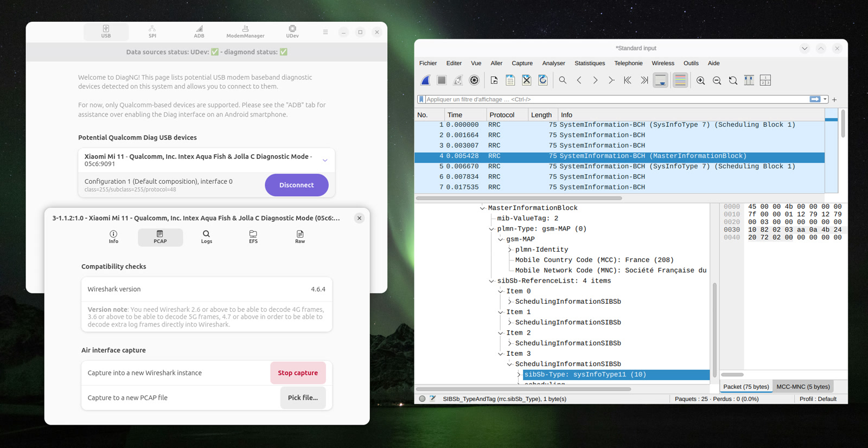Open the EFS tab
The height and width of the screenshot is (448, 868).
click(253, 237)
